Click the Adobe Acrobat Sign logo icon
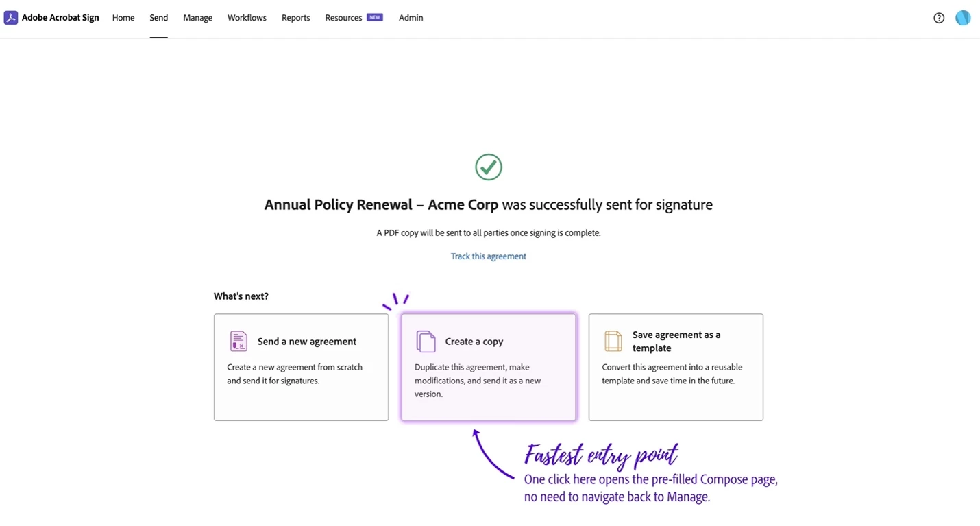The height and width of the screenshot is (526, 980). (11, 18)
